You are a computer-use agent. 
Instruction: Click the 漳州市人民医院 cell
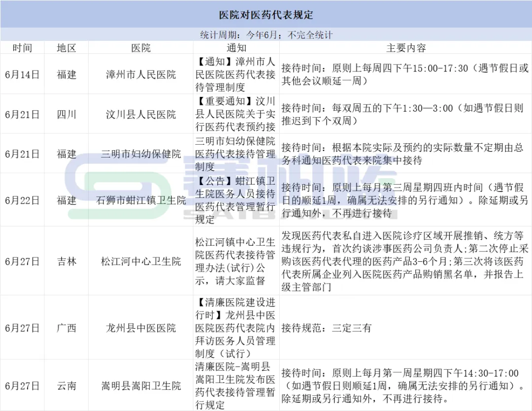141,74
